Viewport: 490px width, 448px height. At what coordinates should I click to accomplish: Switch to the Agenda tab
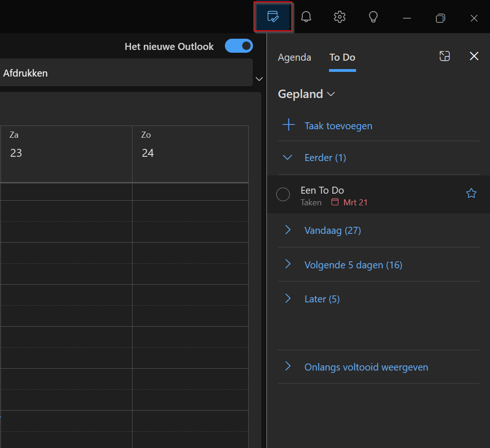[x=294, y=57]
